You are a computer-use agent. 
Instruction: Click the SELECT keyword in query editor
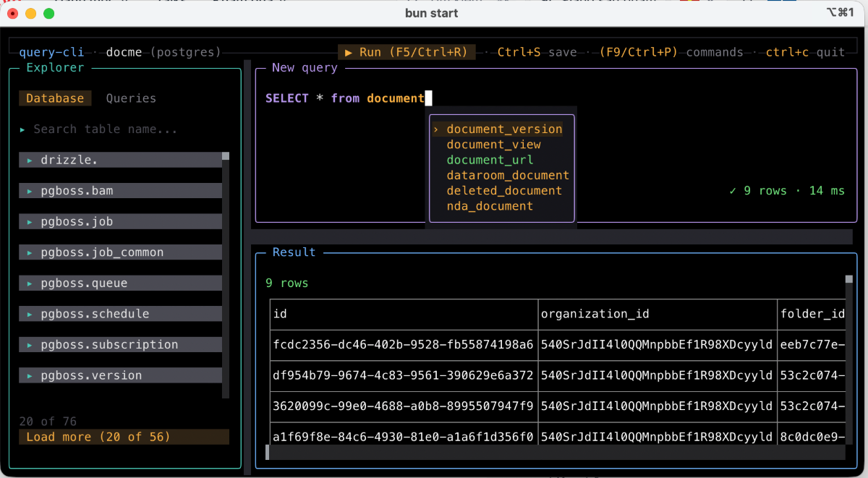(287, 98)
